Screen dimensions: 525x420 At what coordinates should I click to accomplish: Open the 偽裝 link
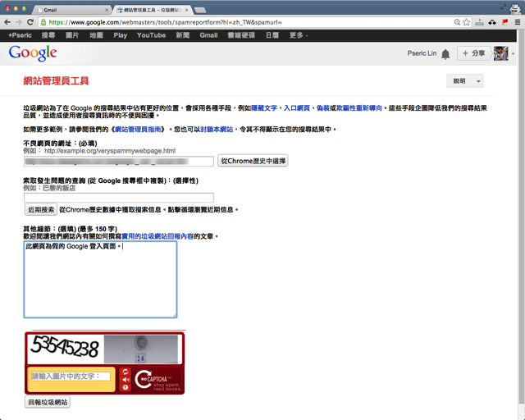pyautogui.click(x=323, y=108)
